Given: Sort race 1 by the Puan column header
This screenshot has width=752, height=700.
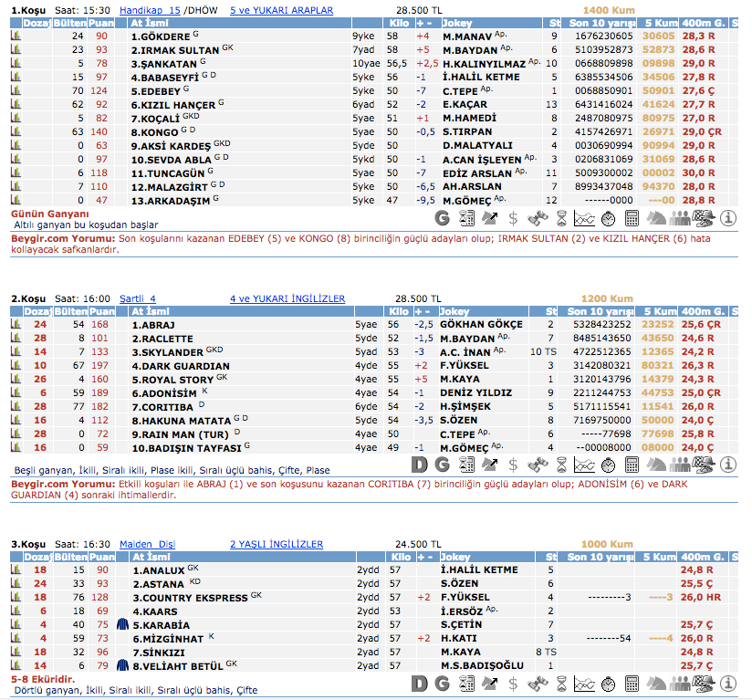Looking at the screenshot, I should tap(102, 24).
